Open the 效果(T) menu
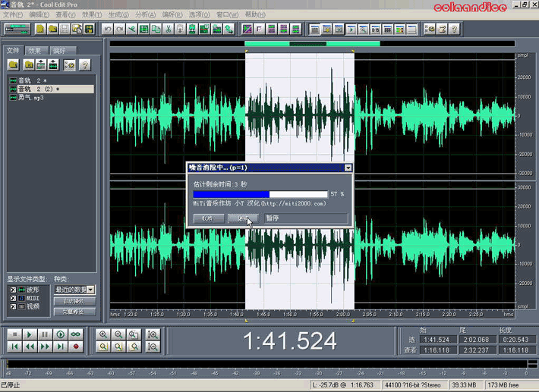 [x=91, y=15]
